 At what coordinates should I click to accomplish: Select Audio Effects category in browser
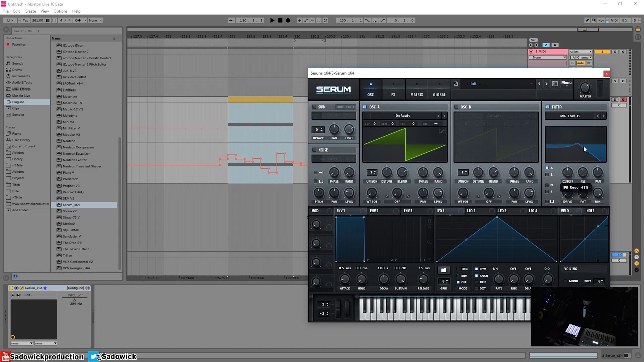point(22,82)
